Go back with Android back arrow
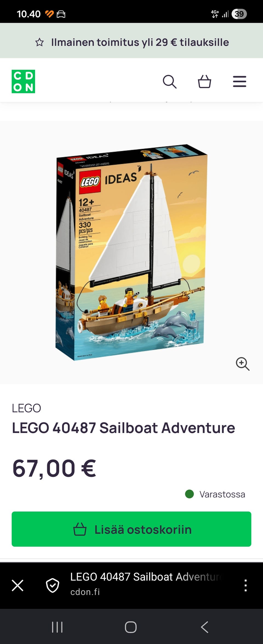This screenshot has width=263, height=644. click(204, 627)
